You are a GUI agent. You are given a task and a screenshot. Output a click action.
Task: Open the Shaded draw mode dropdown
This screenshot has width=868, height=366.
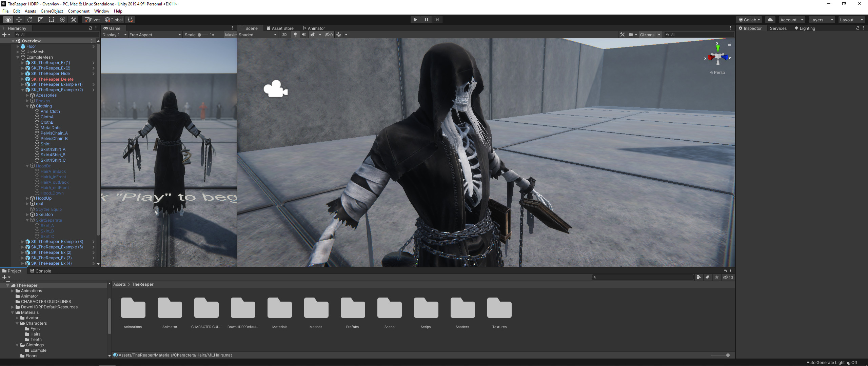click(258, 35)
